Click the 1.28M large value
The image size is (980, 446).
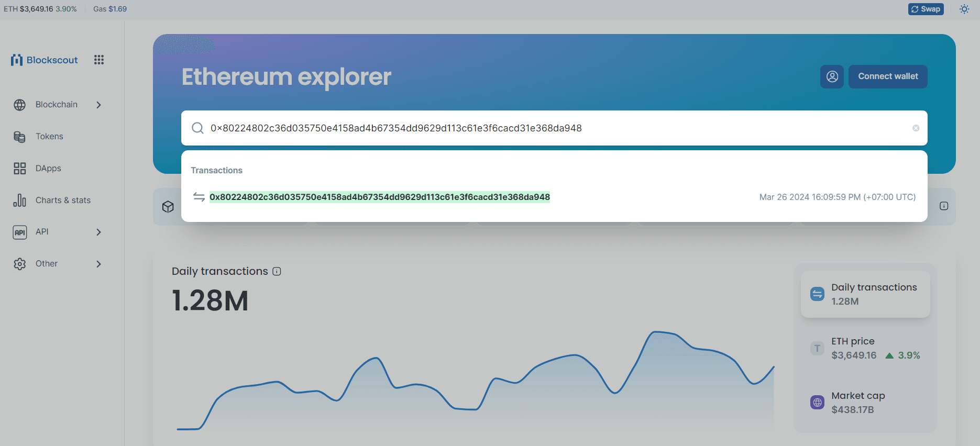tap(210, 300)
